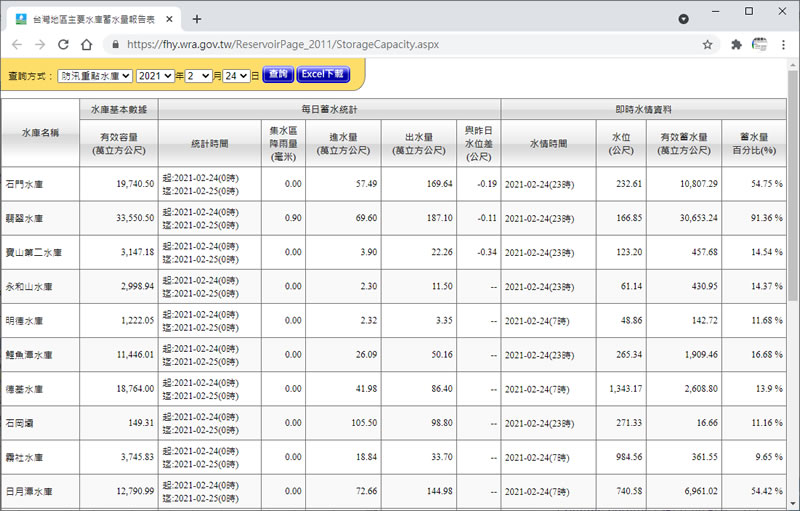Click the 每日蓄水統計 group header
Image resolution: width=800 pixels, height=511 pixels.
tap(330, 110)
